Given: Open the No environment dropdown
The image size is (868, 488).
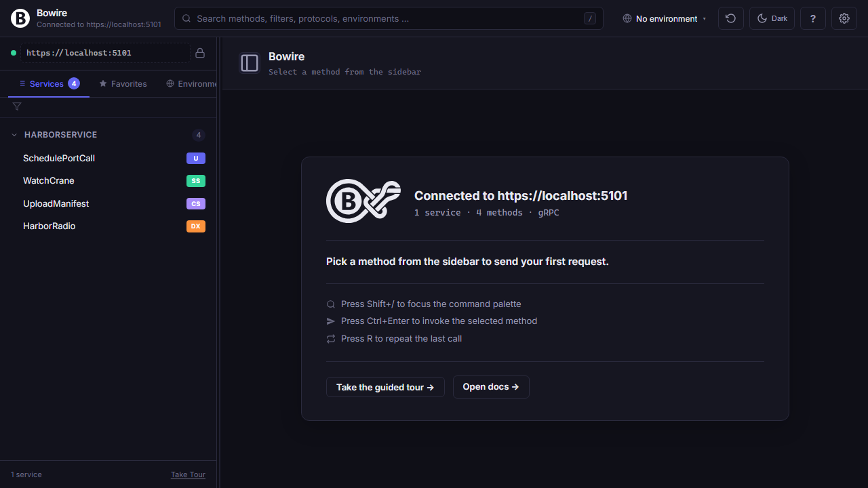Looking at the screenshot, I should point(665,18).
